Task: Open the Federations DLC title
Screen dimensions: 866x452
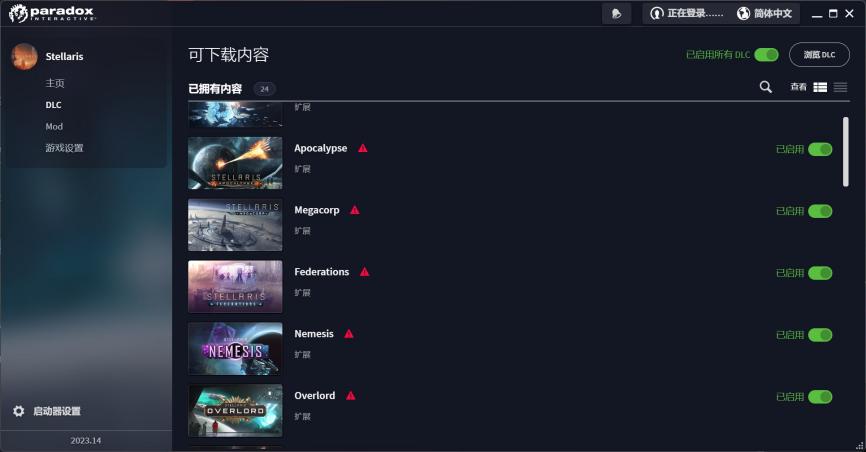Action: pyautogui.click(x=321, y=272)
